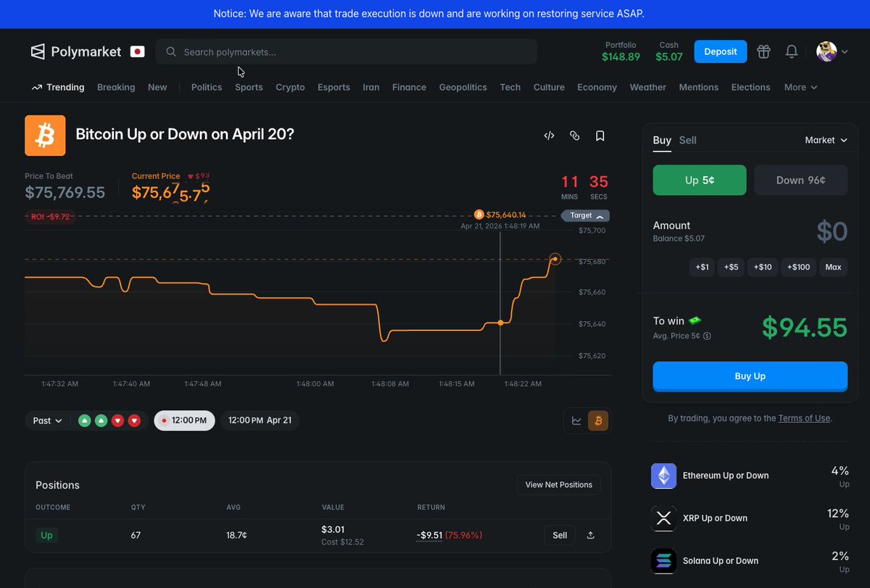Click the ROI -$9.72 label
The height and width of the screenshot is (588, 870).
(x=49, y=217)
